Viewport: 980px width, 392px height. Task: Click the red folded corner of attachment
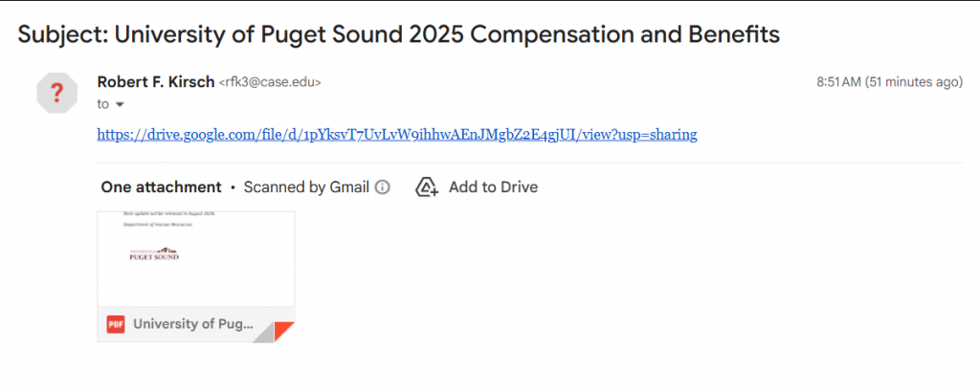[282, 331]
